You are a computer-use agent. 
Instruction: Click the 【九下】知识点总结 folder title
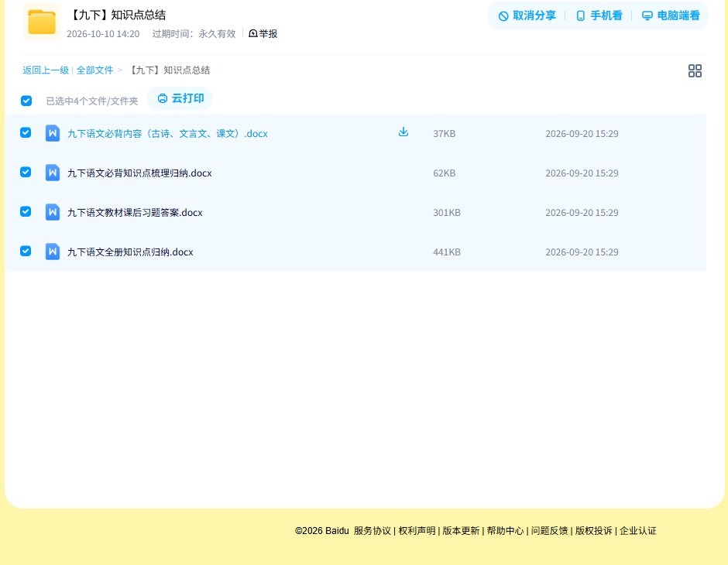coord(116,15)
